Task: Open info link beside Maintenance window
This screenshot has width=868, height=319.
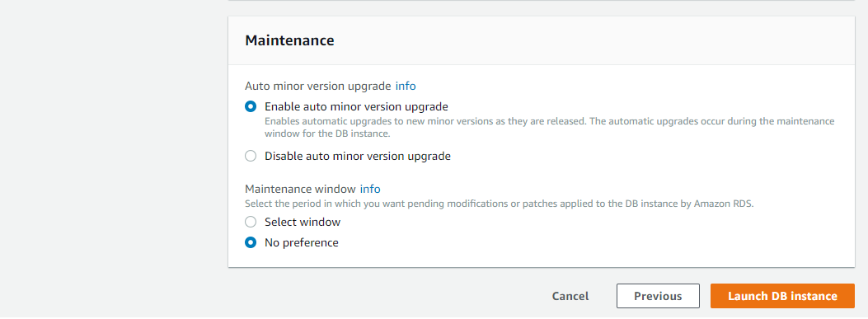Action: 370,189
